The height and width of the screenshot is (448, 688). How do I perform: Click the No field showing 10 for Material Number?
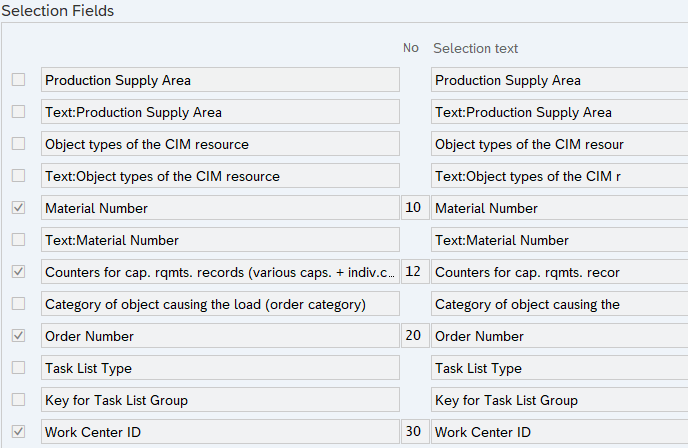(412, 208)
